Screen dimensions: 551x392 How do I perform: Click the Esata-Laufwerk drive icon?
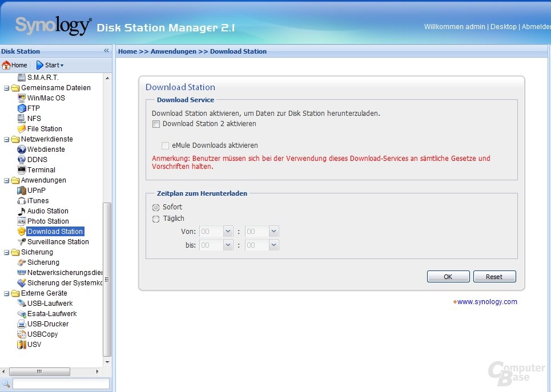pos(22,314)
